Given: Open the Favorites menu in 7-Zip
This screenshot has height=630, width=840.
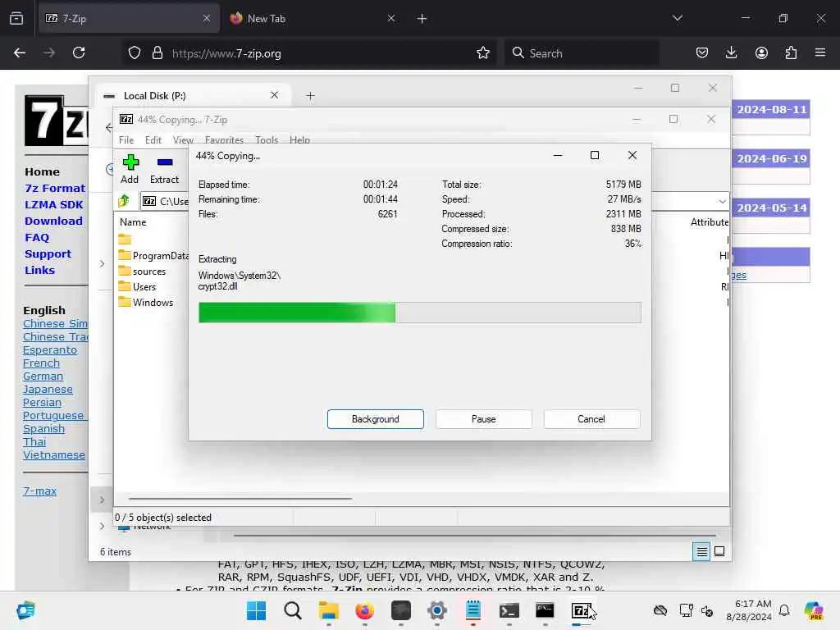Looking at the screenshot, I should (x=224, y=139).
